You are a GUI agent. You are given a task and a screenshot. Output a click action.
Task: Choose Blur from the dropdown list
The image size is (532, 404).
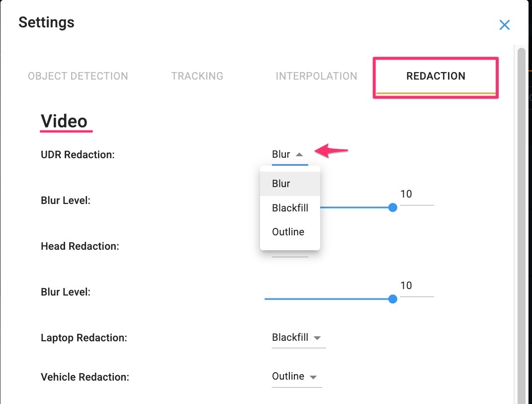[x=281, y=184]
